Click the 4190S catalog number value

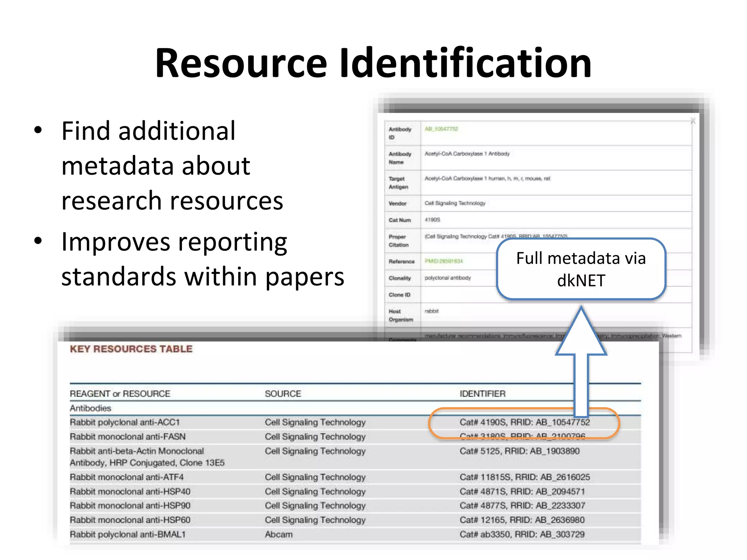point(432,220)
